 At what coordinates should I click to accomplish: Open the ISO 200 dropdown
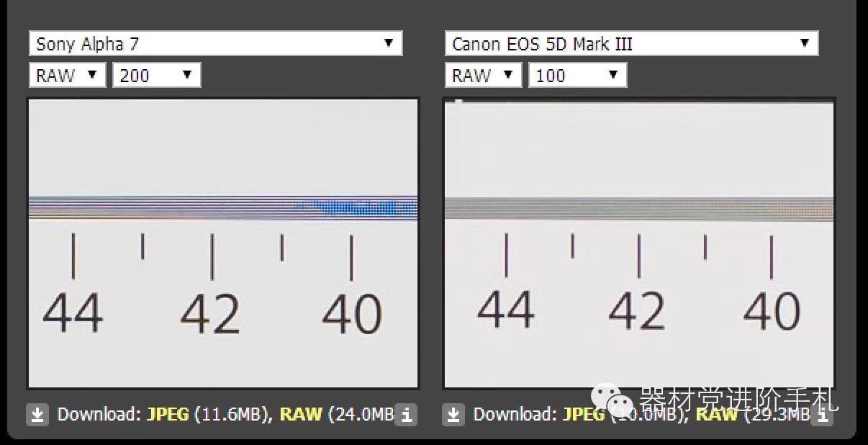(x=156, y=76)
